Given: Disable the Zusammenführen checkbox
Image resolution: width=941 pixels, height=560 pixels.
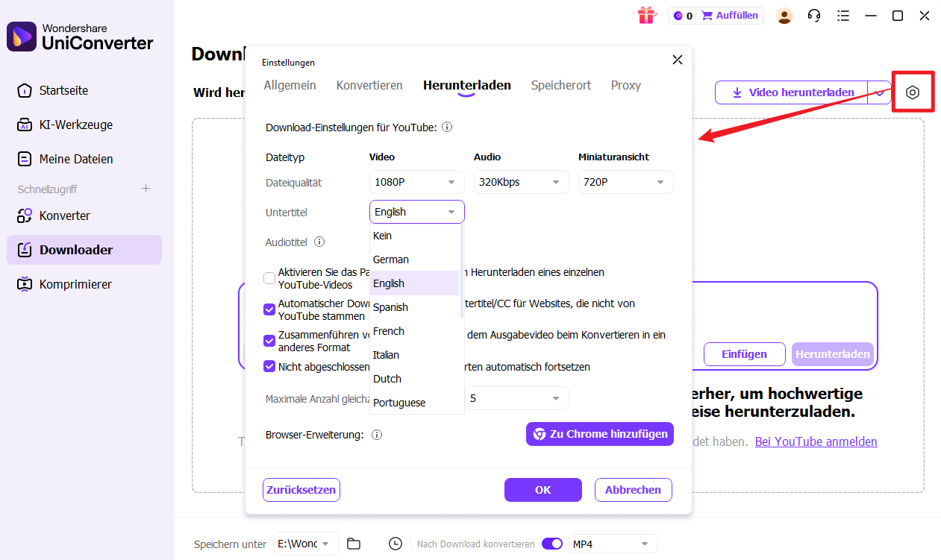Looking at the screenshot, I should coord(269,341).
